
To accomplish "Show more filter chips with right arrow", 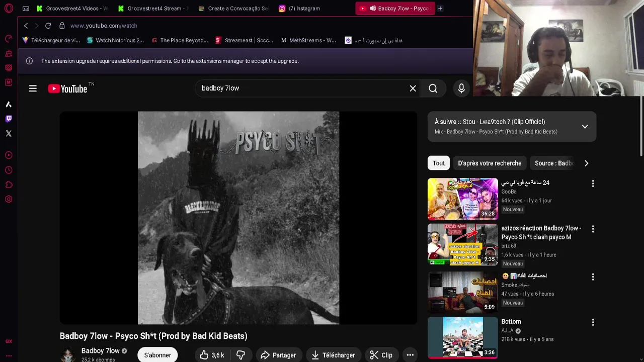I will click(586, 163).
